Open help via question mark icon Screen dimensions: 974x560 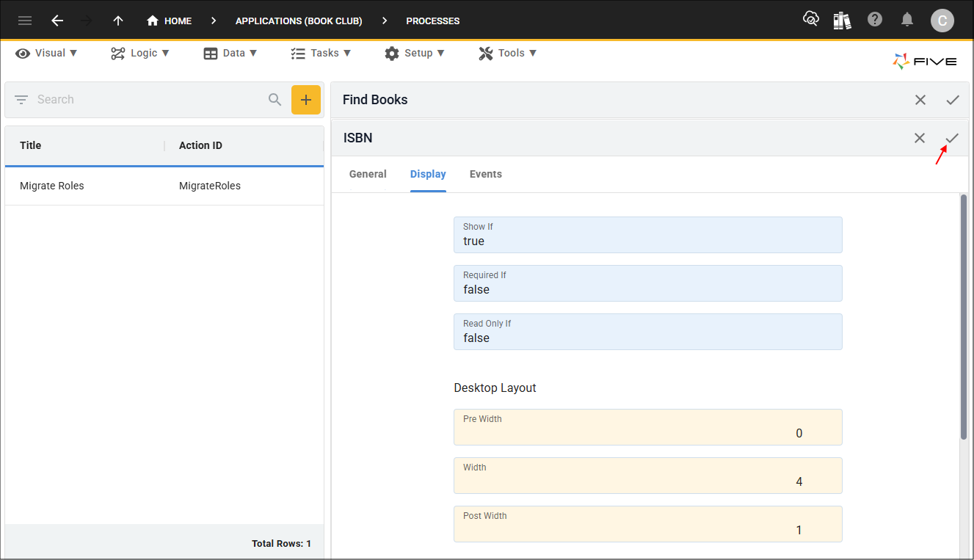tap(875, 19)
